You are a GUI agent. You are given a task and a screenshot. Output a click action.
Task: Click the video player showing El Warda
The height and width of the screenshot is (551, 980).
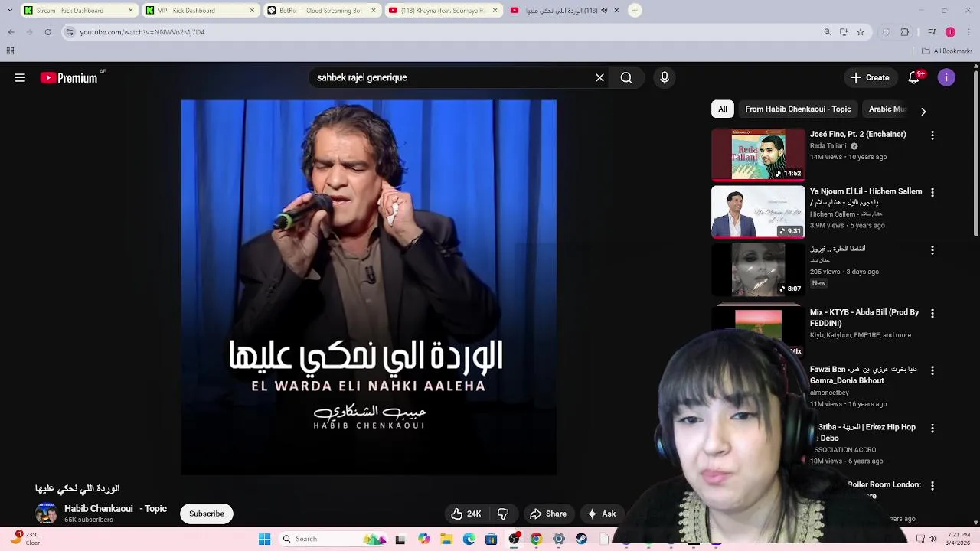(368, 287)
